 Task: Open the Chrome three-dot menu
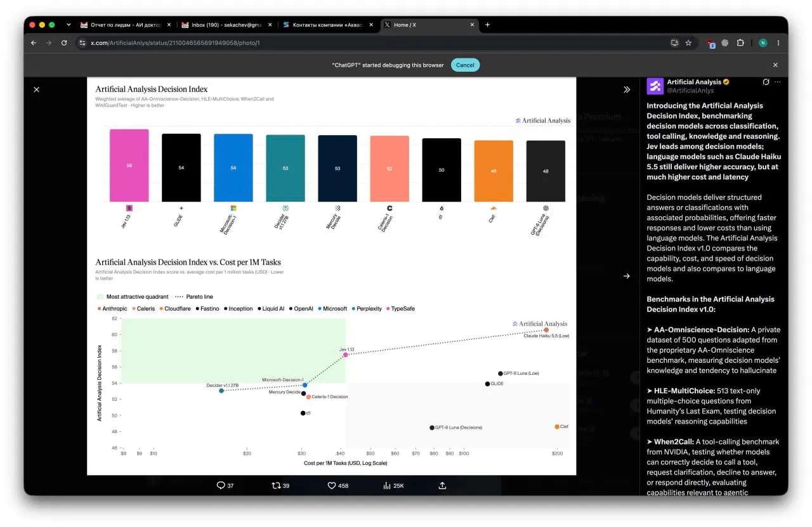point(778,42)
